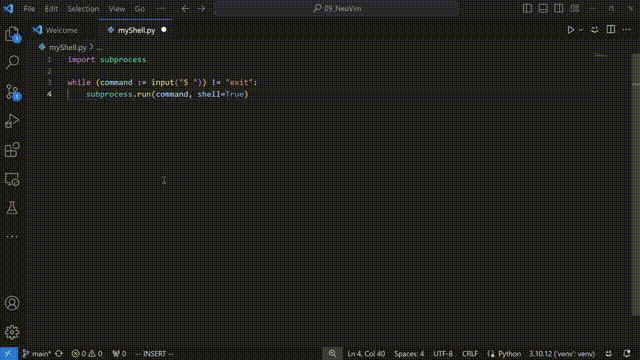Click the 09_NeoVim command center search
The image size is (640, 360).
point(336,9)
